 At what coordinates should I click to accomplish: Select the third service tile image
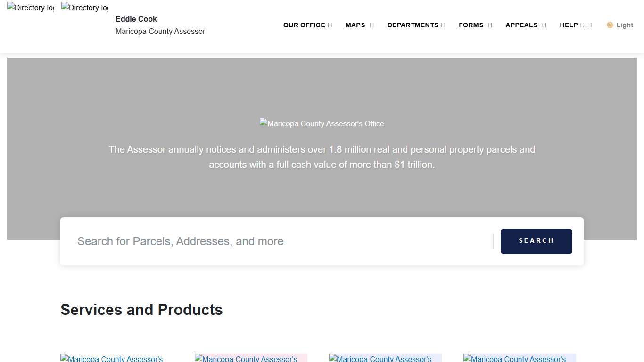(x=385, y=358)
